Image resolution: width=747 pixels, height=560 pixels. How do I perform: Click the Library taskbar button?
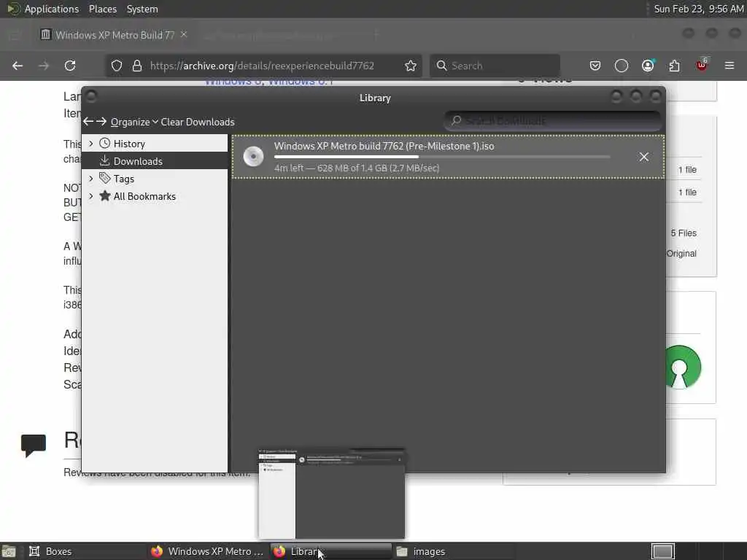pyautogui.click(x=330, y=551)
